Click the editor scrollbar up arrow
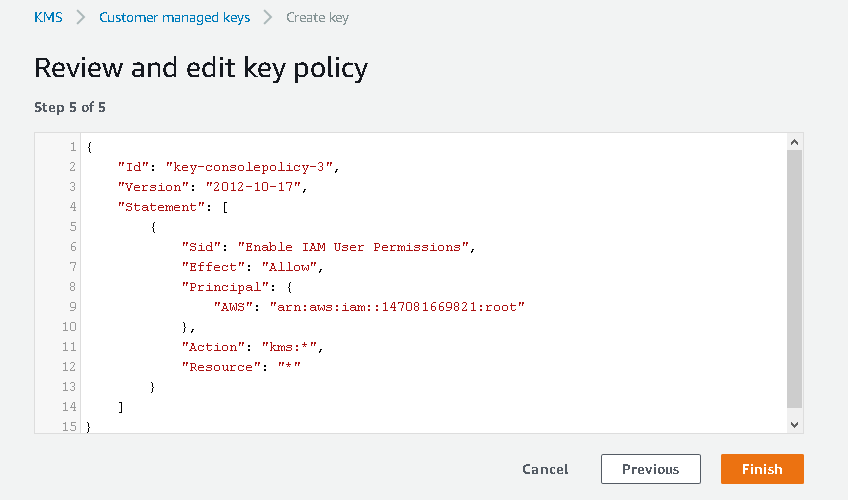 (x=795, y=143)
